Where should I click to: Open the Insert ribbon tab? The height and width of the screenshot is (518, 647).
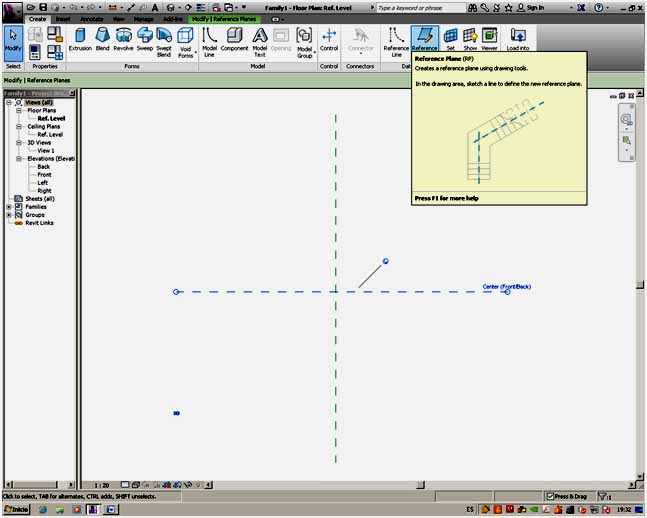pos(63,19)
